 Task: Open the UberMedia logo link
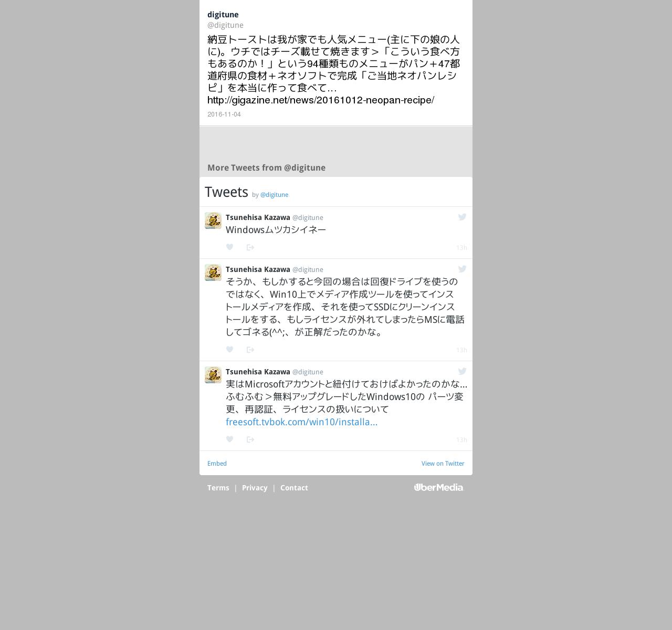439,487
